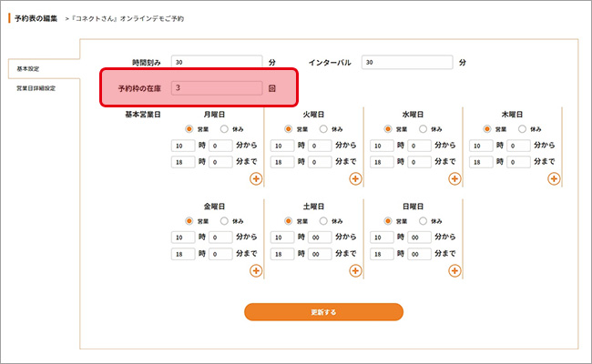Click the plus icon under Thursday (木曜日)

554,178
